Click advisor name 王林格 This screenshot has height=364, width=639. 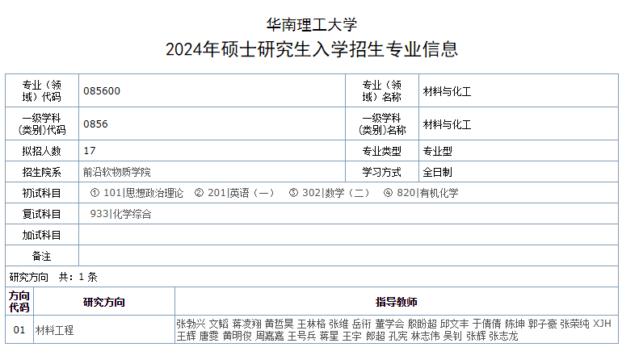(x=311, y=324)
